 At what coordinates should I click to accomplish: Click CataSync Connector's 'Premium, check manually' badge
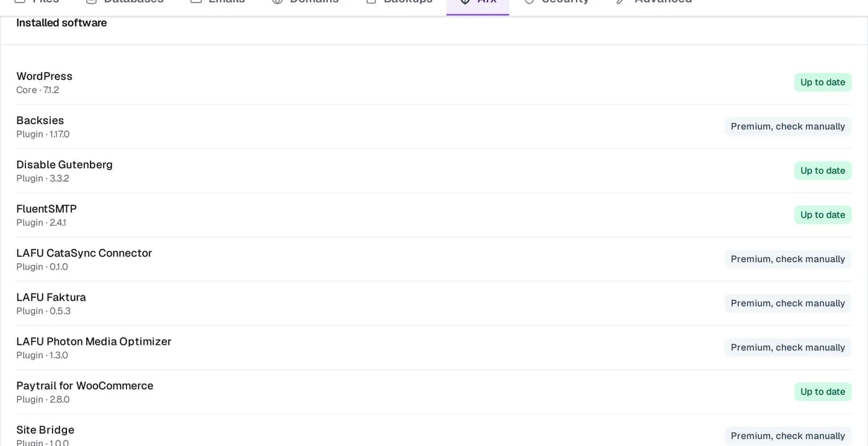(x=788, y=259)
